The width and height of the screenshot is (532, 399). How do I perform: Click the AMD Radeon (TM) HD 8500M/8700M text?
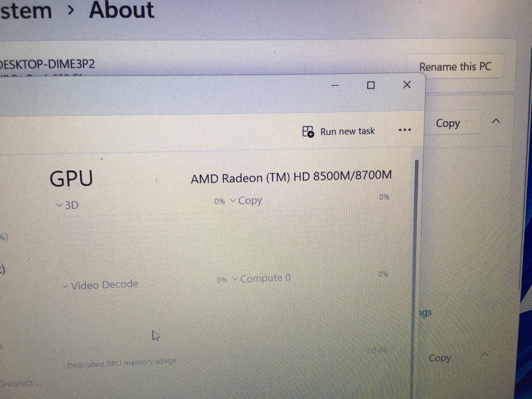[291, 177]
